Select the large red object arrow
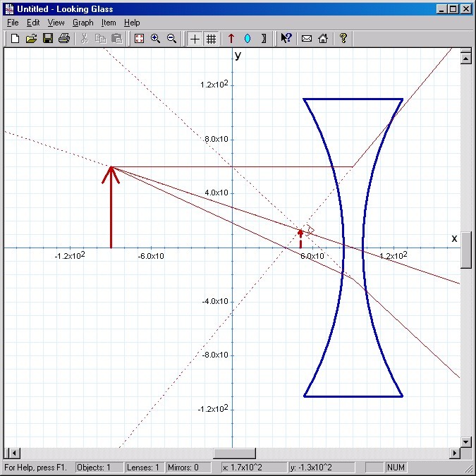476x476 pixels. (111, 207)
